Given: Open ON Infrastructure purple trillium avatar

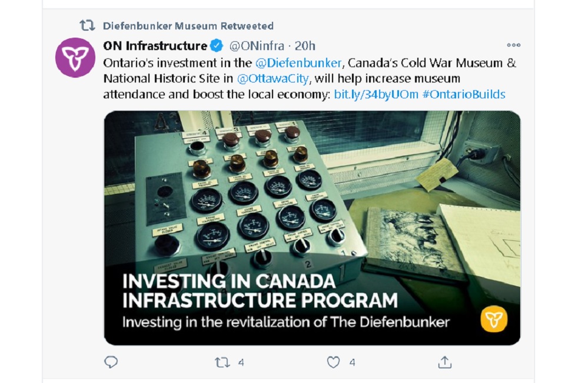Looking at the screenshot, I should pos(75,58).
